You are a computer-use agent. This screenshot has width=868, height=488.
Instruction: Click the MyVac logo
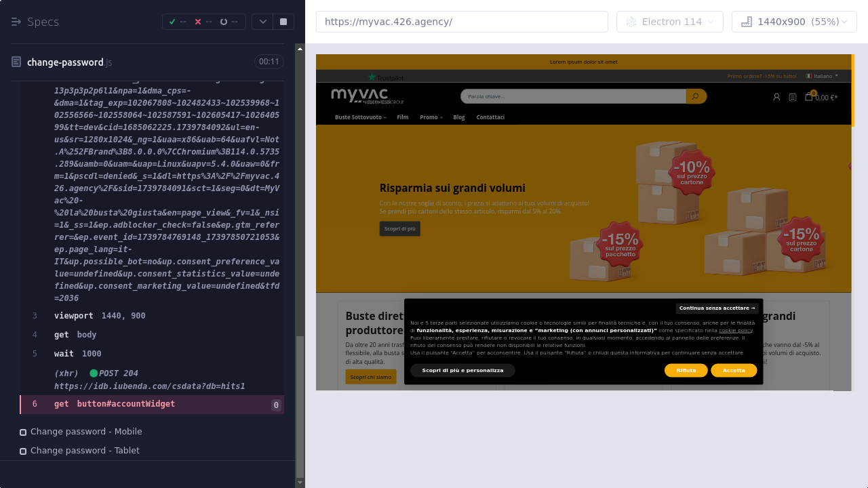pos(367,96)
